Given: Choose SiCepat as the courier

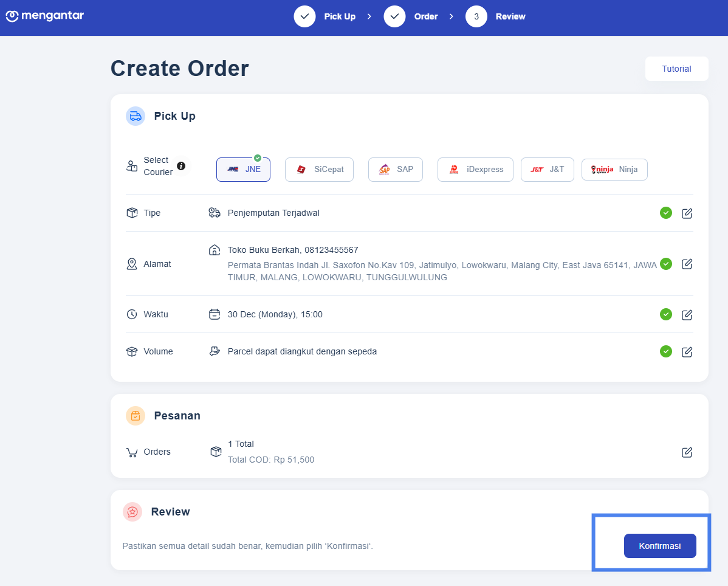Looking at the screenshot, I should click(319, 170).
